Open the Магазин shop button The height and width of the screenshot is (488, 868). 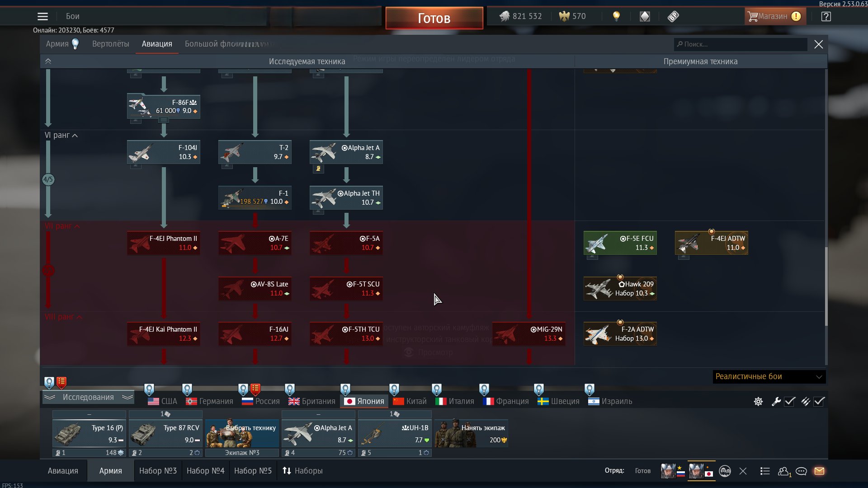(774, 17)
